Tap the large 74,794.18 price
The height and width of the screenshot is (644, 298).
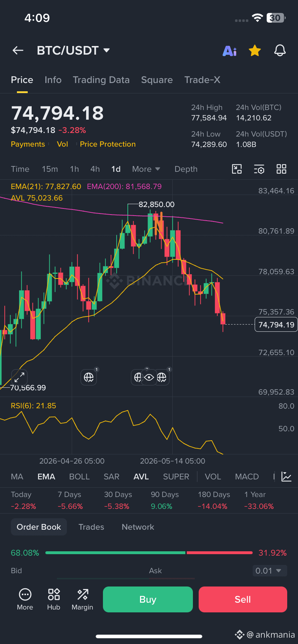click(x=57, y=113)
